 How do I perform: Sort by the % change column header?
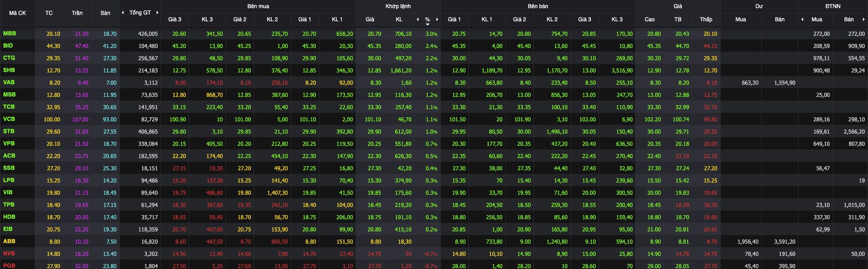click(427, 19)
